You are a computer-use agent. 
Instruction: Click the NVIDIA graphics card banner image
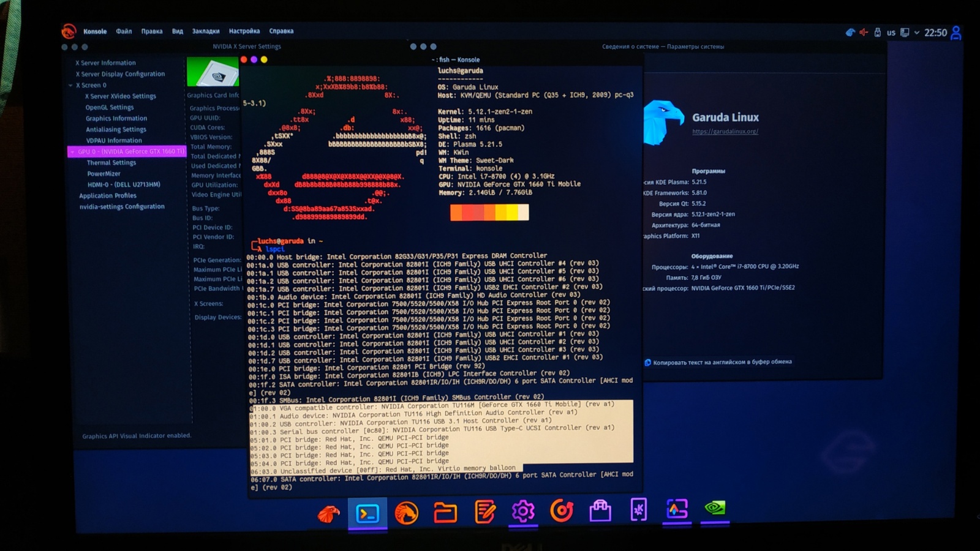pos(213,72)
